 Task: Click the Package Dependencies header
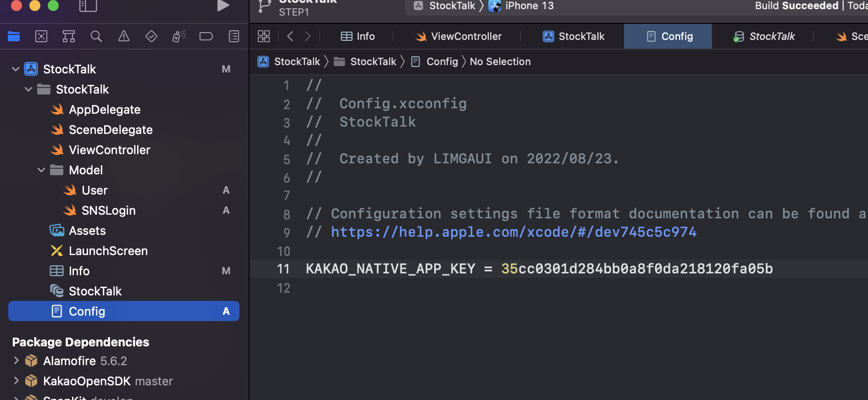coord(81,342)
